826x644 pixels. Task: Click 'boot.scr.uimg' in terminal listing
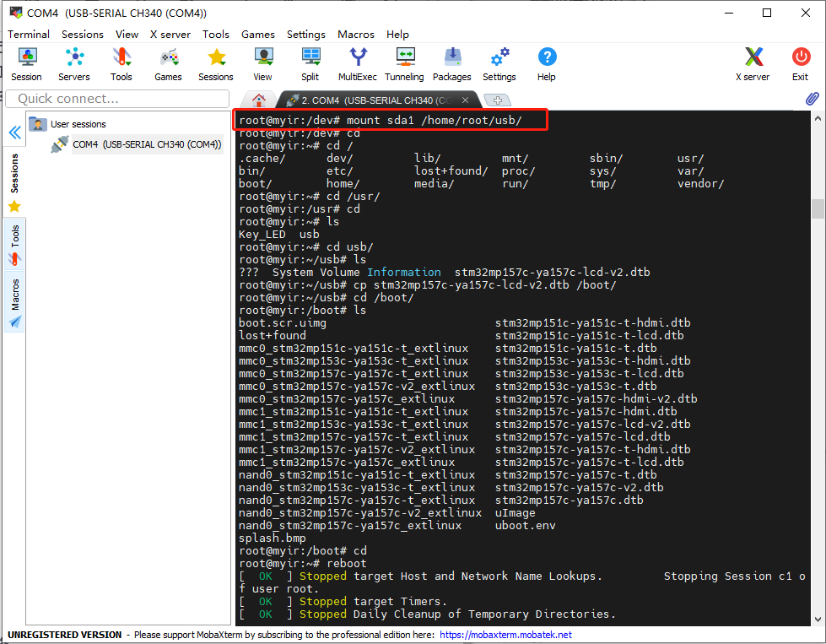coord(283,323)
